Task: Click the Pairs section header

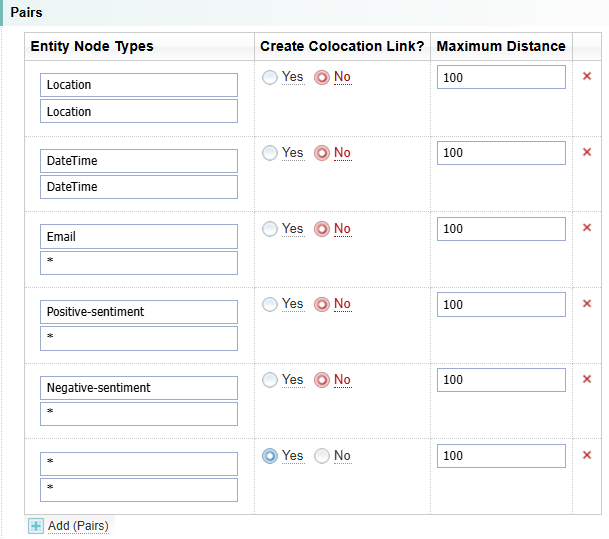Action: point(26,12)
